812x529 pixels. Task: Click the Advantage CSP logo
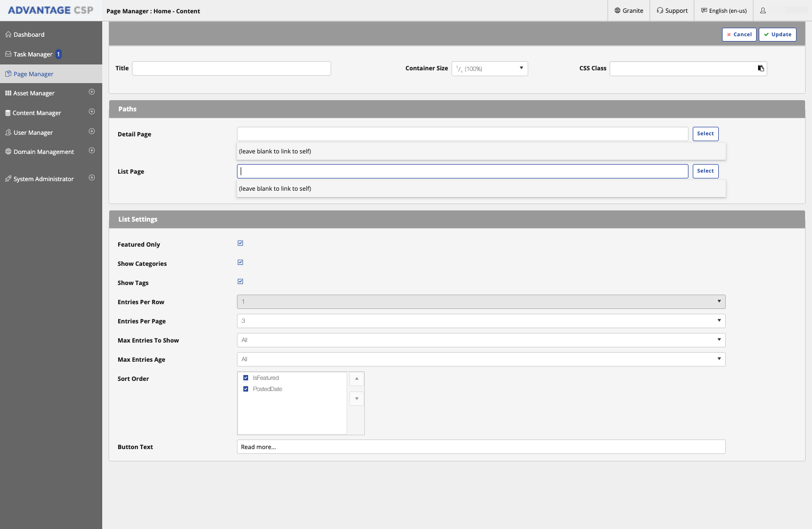coord(51,10)
